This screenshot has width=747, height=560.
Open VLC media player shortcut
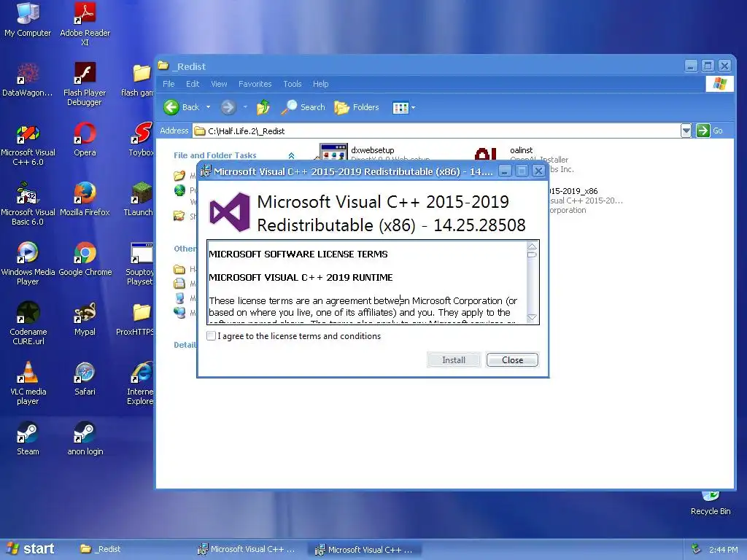point(28,384)
